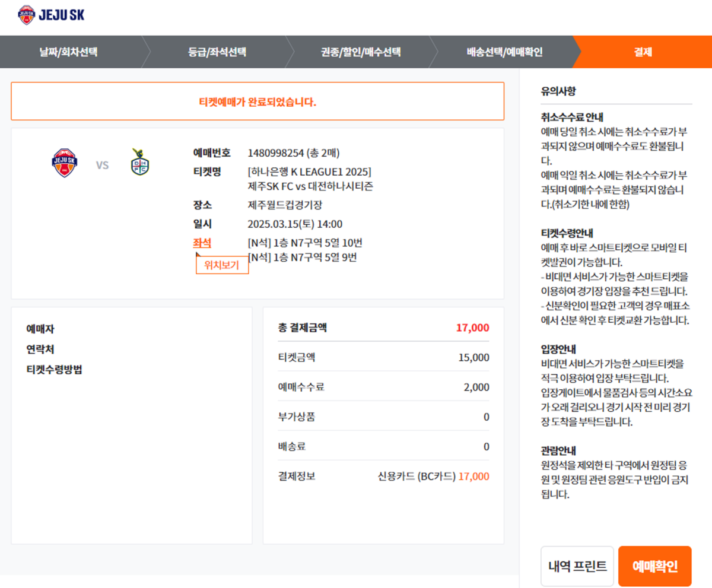This screenshot has width=712, height=588.
Task: Click the 티켓명 label
Action: [206, 172]
